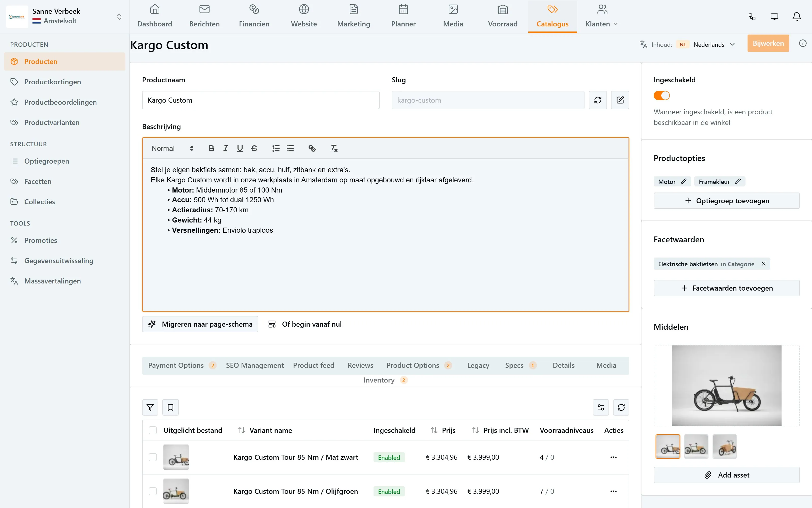Tick checkbox for Kargo Custom Tour Olijfgroen

pos(153,491)
